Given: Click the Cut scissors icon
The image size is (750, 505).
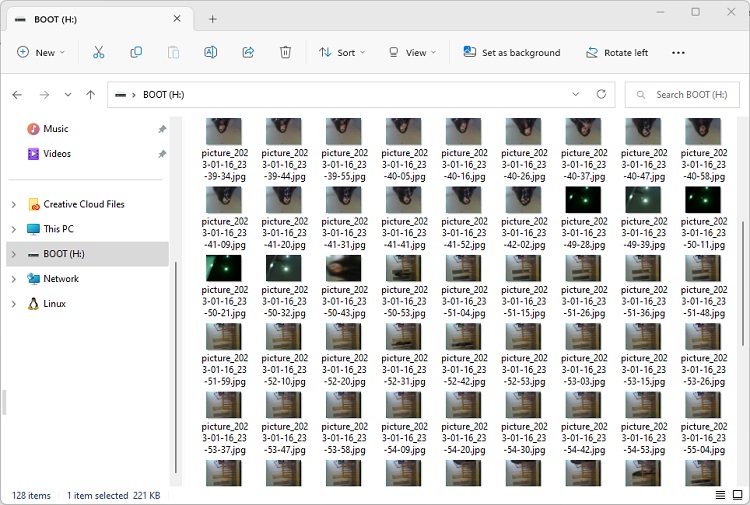Looking at the screenshot, I should click(x=98, y=52).
